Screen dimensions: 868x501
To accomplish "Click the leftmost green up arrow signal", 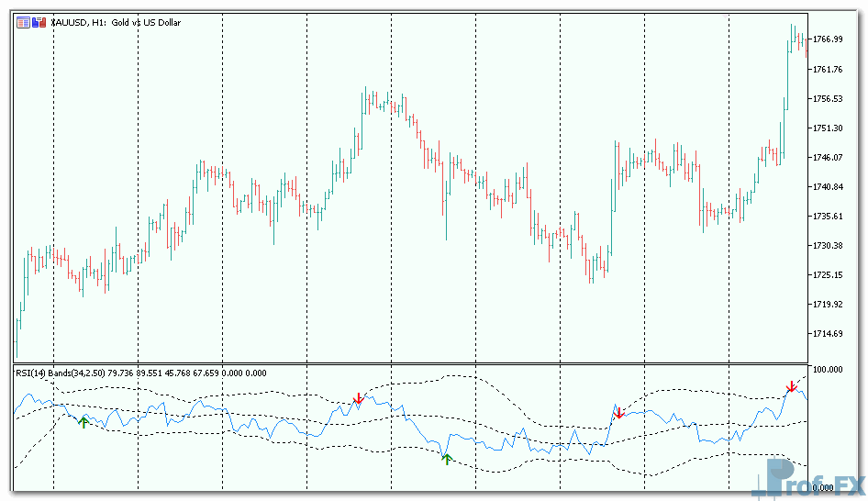I will click(x=83, y=421).
